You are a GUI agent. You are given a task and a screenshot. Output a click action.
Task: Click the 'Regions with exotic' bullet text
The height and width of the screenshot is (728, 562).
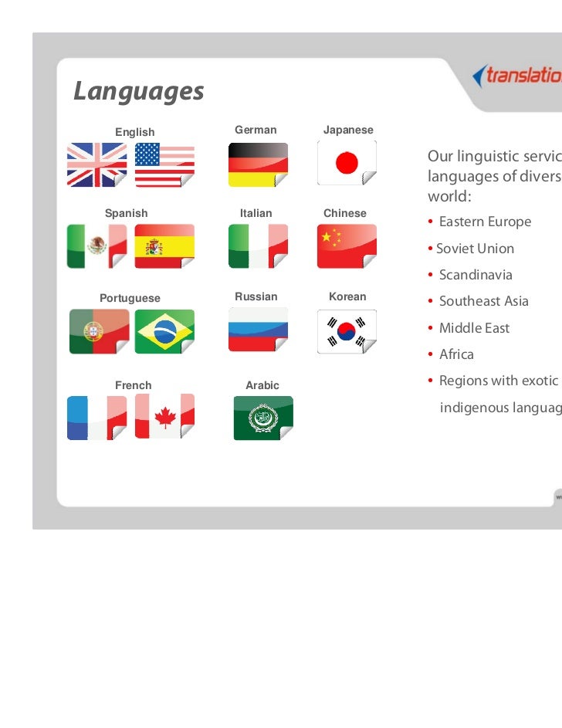(499, 381)
